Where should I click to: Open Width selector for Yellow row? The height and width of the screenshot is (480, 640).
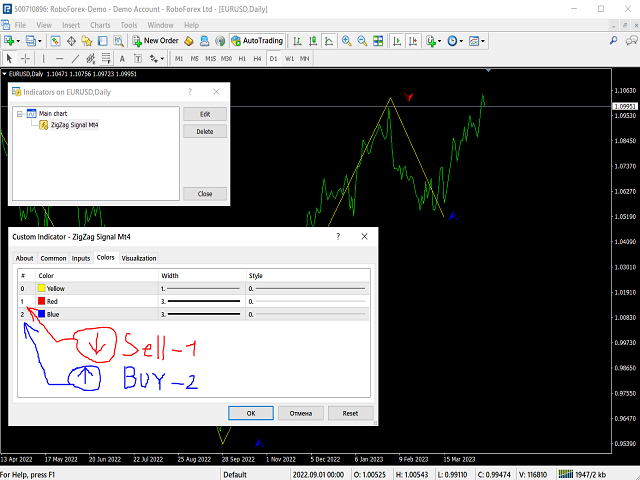(x=202, y=289)
